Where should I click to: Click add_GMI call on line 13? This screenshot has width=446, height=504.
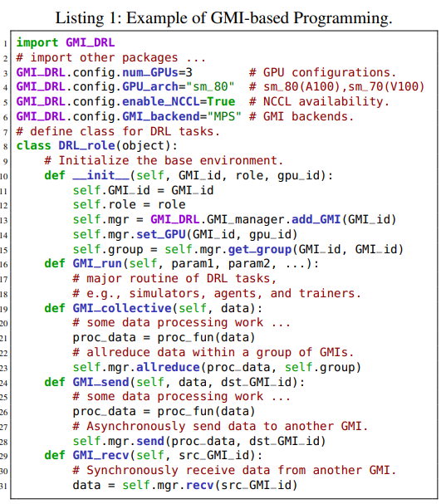pyautogui.click(x=316, y=219)
